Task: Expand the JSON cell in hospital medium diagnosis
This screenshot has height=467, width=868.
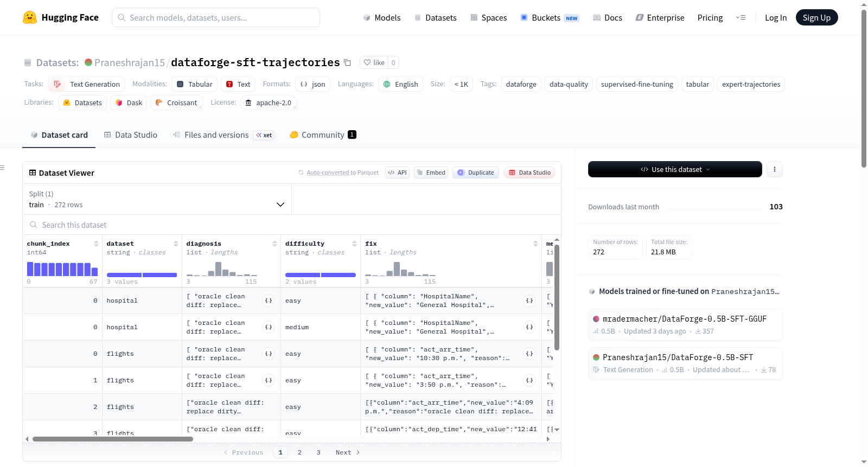Action: pyautogui.click(x=268, y=327)
